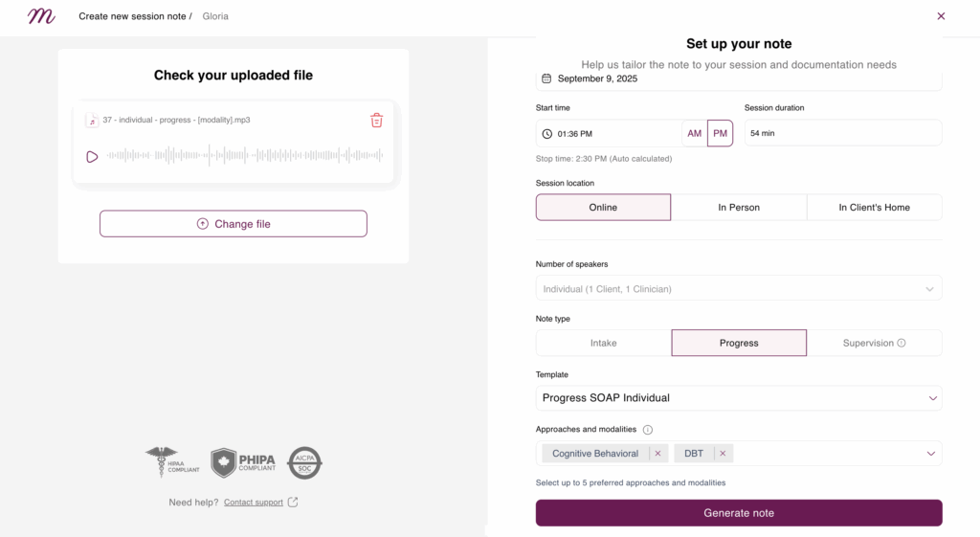The height and width of the screenshot is (537, 980).
Task: Select the Intake note type
Action: [x=603, y=343]
